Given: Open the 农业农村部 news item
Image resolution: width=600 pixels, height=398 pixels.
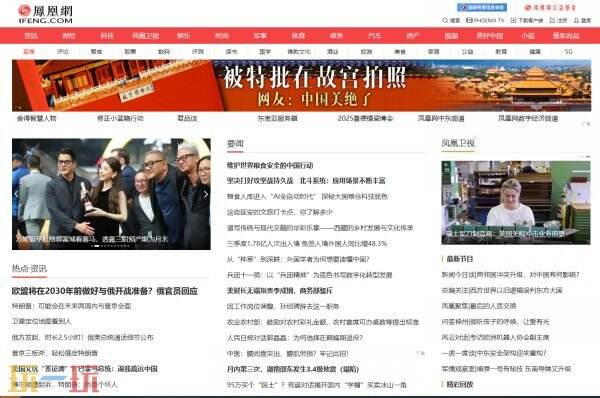Looking at the screenshot, I should pyautogui.click(x=323, y=322).
